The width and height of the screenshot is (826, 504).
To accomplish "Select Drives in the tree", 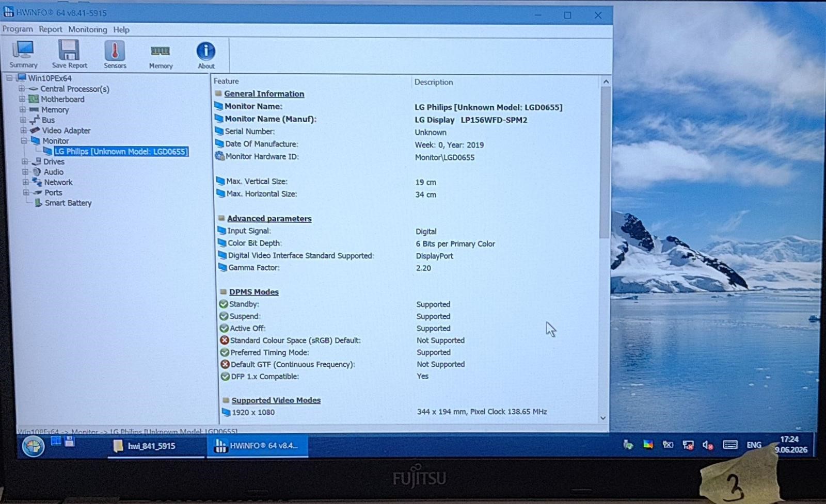I will [x=54, y=161].
